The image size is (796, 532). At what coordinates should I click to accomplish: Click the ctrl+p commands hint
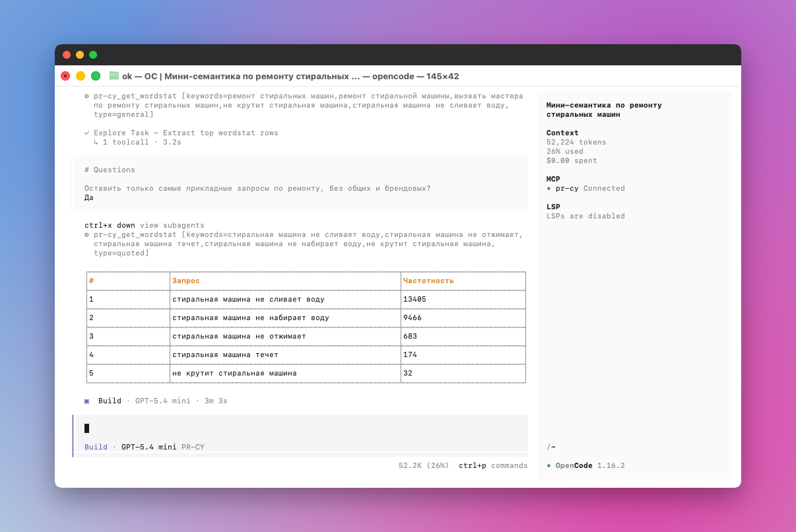(494, 465)
